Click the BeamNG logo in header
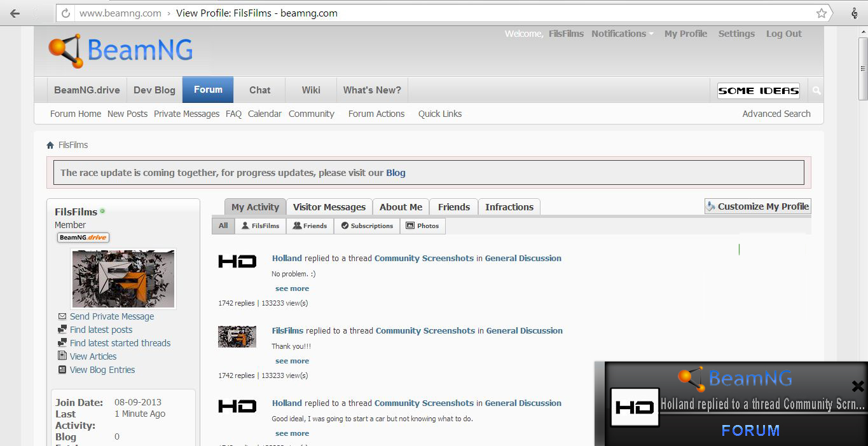 121,50
